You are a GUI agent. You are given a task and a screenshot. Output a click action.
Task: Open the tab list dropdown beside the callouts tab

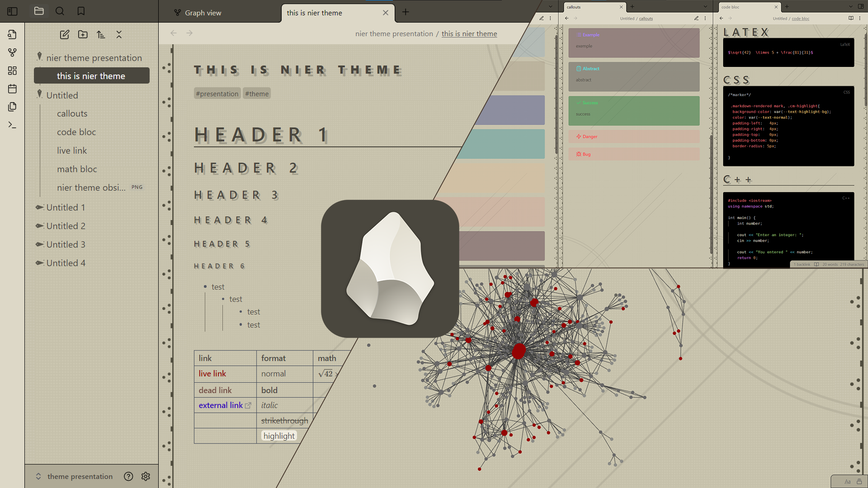coord(705,7)
